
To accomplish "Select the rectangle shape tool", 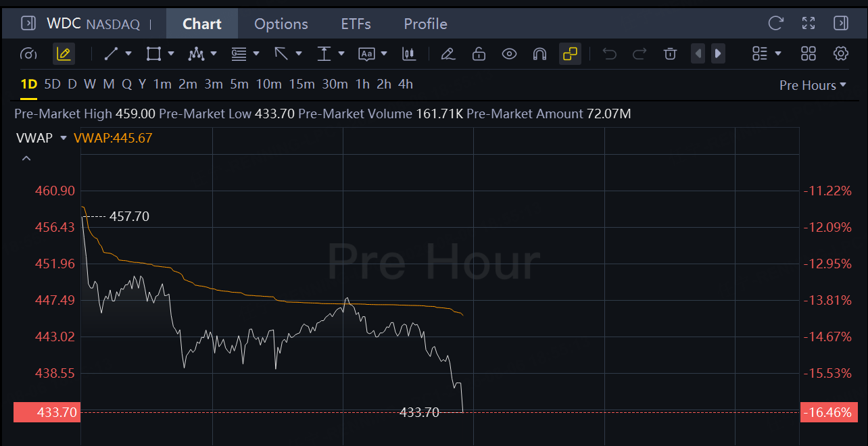I will pos(154,53).
